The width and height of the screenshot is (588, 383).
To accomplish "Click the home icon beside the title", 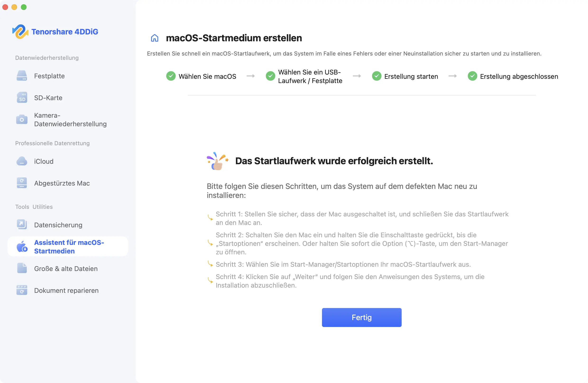I will pyautogui.click(x=155, y=37).
